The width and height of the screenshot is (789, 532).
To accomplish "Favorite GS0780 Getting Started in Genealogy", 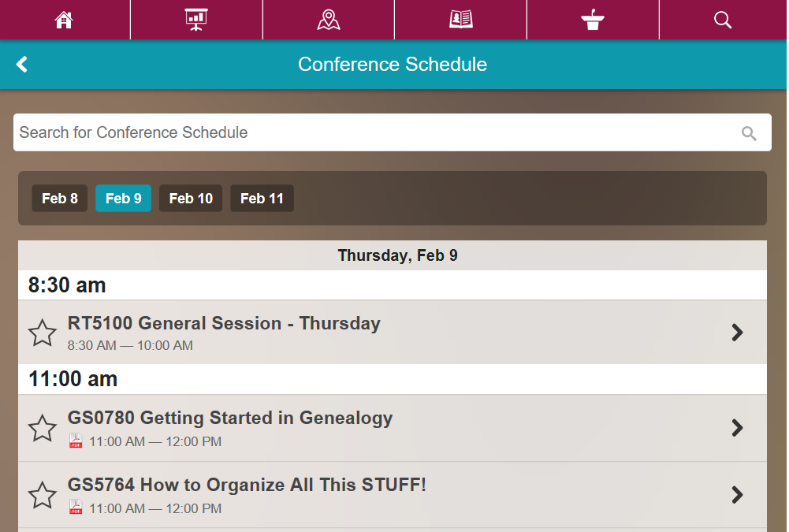I will pos(43,428).
